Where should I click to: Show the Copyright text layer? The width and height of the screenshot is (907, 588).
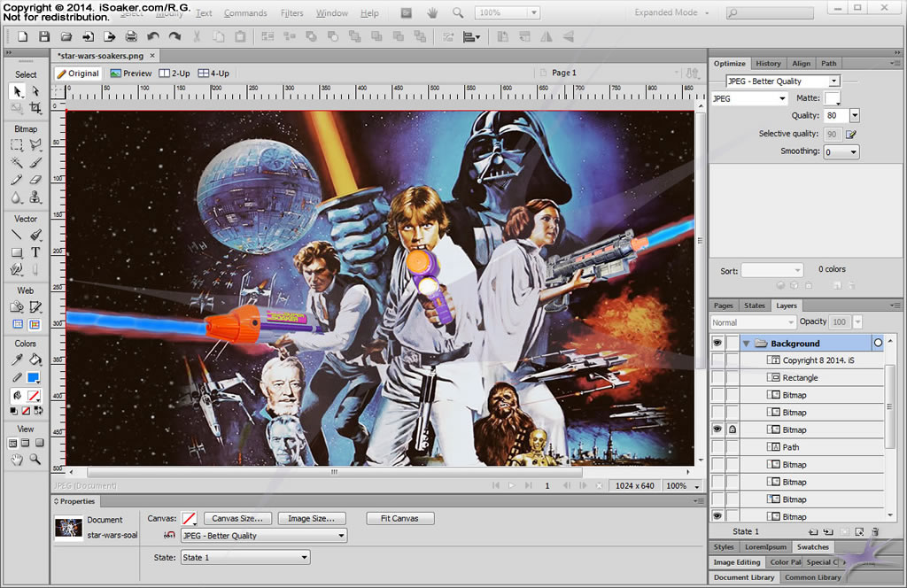(x=717, y=360)
